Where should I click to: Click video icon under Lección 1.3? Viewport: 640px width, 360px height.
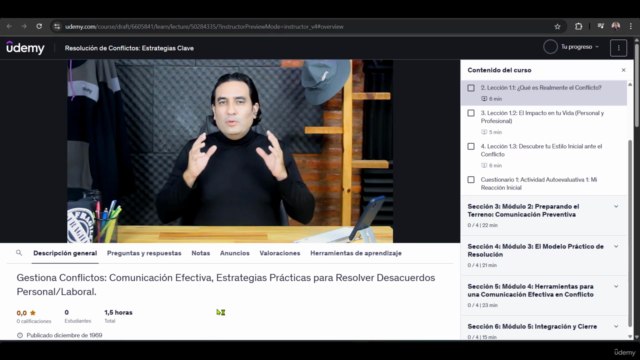click(x=484, y=165)
